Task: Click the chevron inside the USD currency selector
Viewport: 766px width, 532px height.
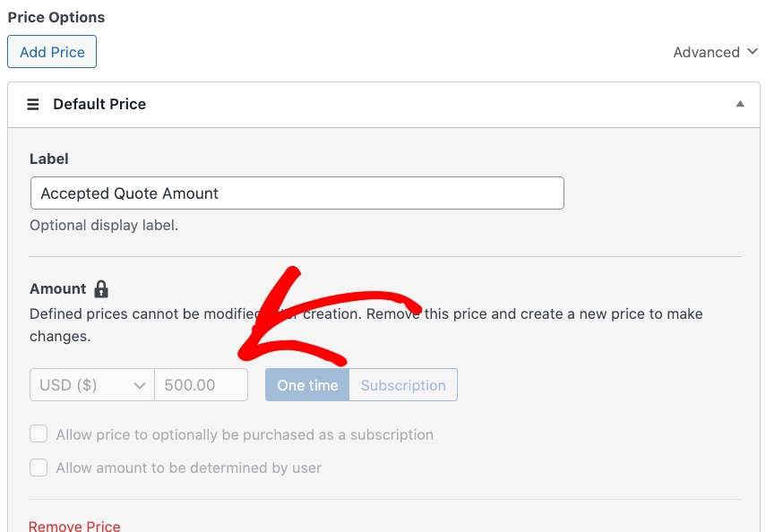Action: coord(140,385)
